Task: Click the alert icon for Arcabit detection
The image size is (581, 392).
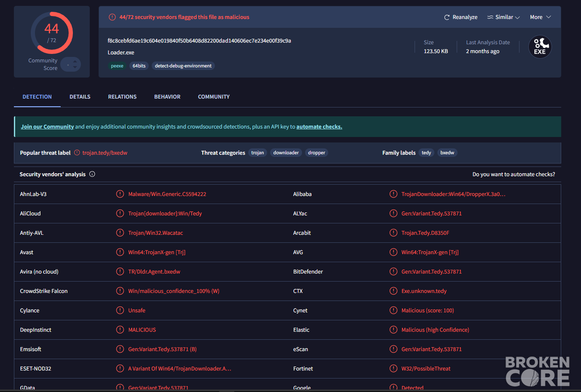Action: pos(394,233)
